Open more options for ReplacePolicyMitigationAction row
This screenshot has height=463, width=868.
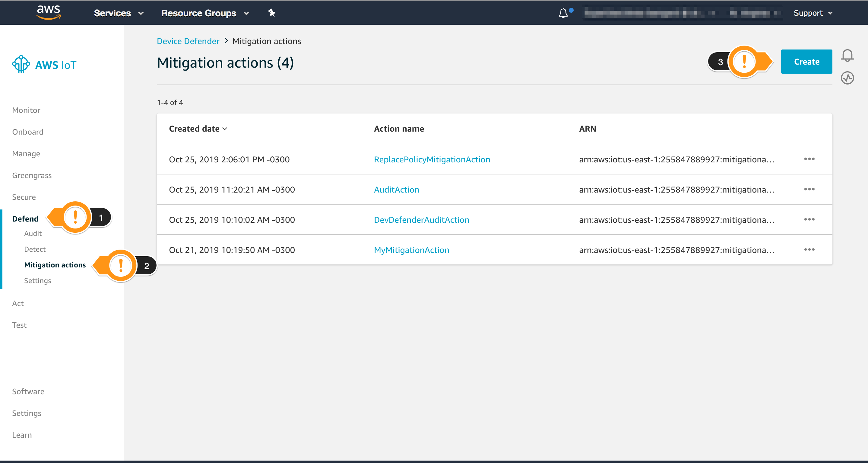pos(809,159)
